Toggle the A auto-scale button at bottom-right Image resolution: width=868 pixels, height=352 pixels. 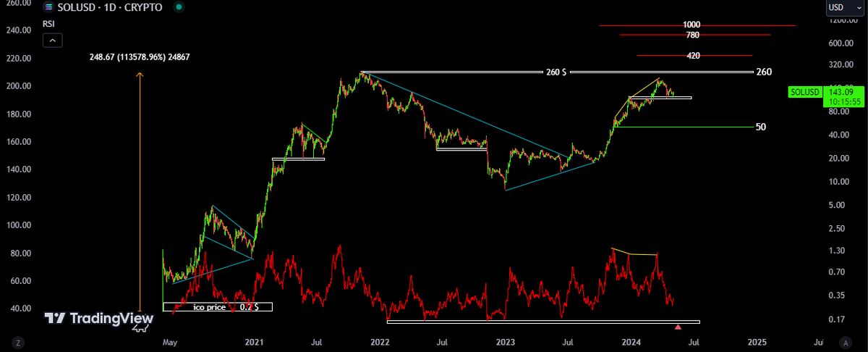coord(844,343)
